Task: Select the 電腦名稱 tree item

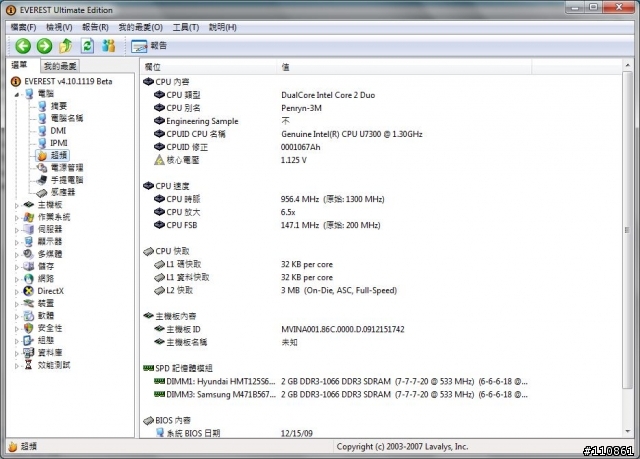Action: (60, 118)
